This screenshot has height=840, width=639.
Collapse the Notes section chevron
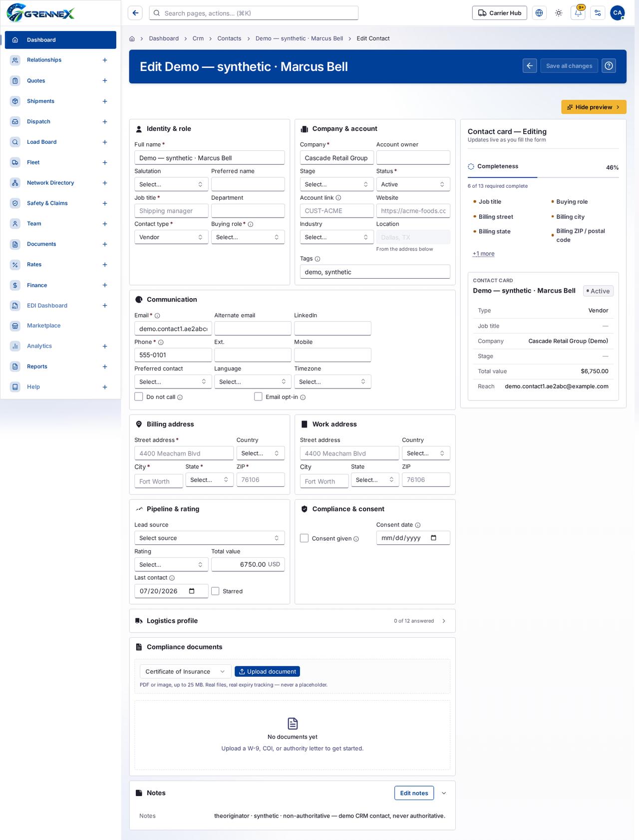[x=444, y=793]
